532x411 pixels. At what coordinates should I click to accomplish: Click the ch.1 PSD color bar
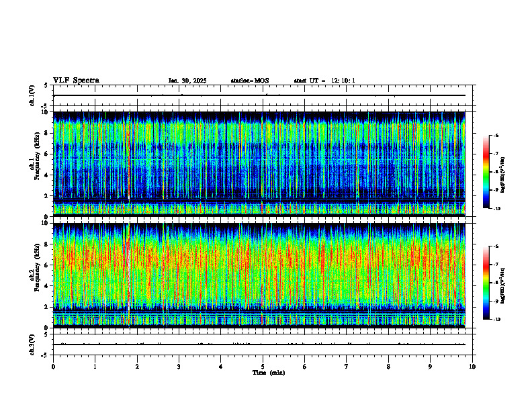click(486, 172)
